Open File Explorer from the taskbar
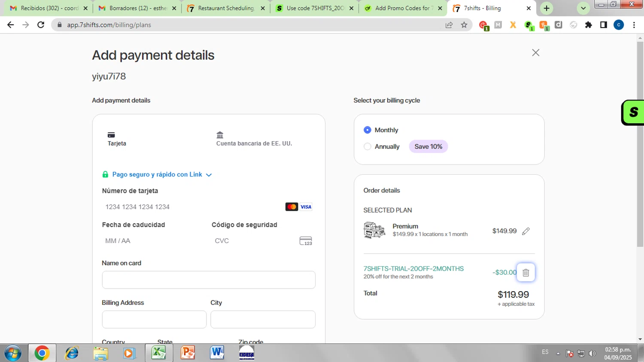The height and width of the screenshot is (362, 644). [100, 353]
